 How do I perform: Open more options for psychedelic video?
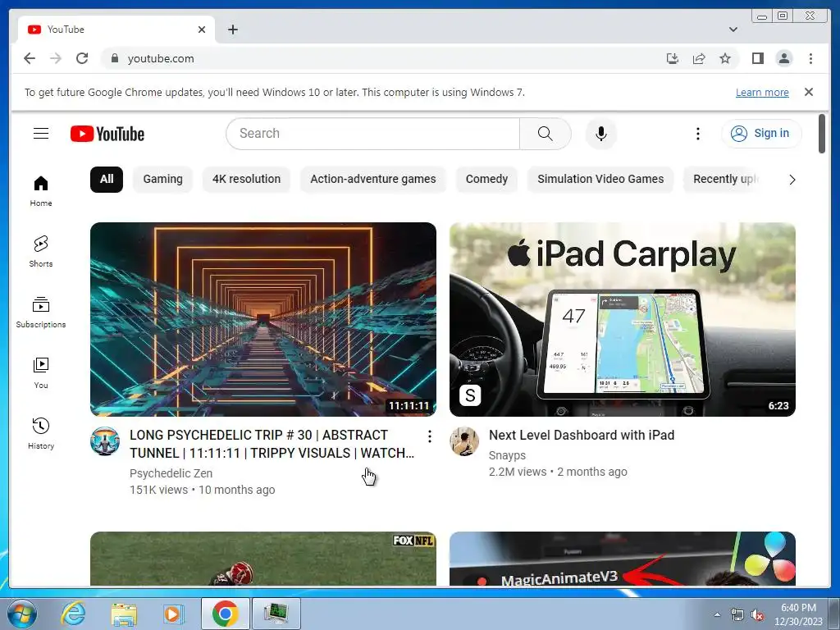[x=429, y=436]
